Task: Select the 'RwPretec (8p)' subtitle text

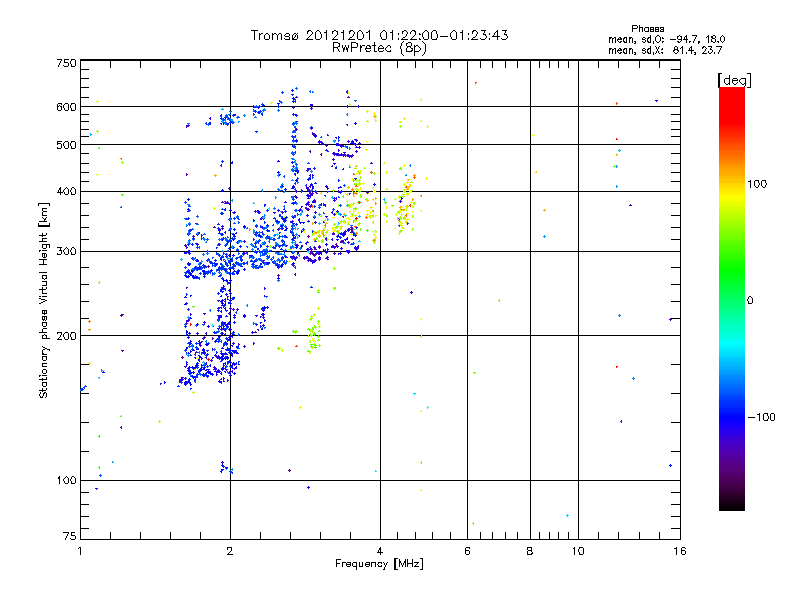Action: (x=379, y=48)
